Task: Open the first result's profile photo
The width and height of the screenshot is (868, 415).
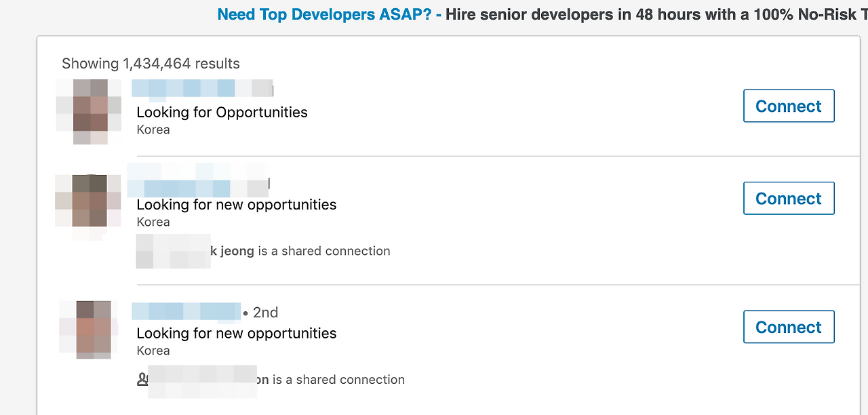Action: 89,112
